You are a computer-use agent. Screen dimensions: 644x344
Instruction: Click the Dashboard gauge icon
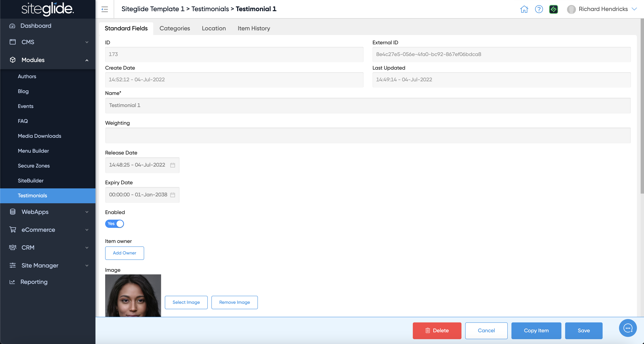[x=12, y=26]
